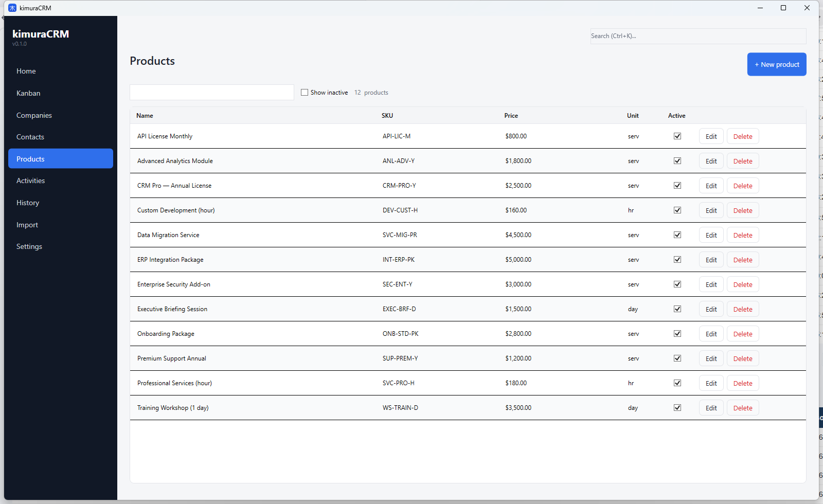This screenshot has width=823, height=504.
Task: Open the Activities page
Action: point(31,181)
